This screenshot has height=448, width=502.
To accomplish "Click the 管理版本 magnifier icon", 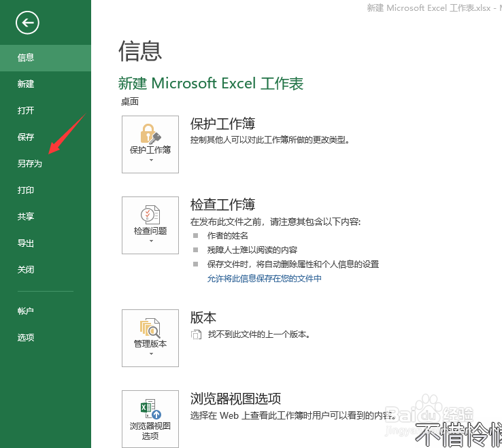I will click(x=150, y=328).
